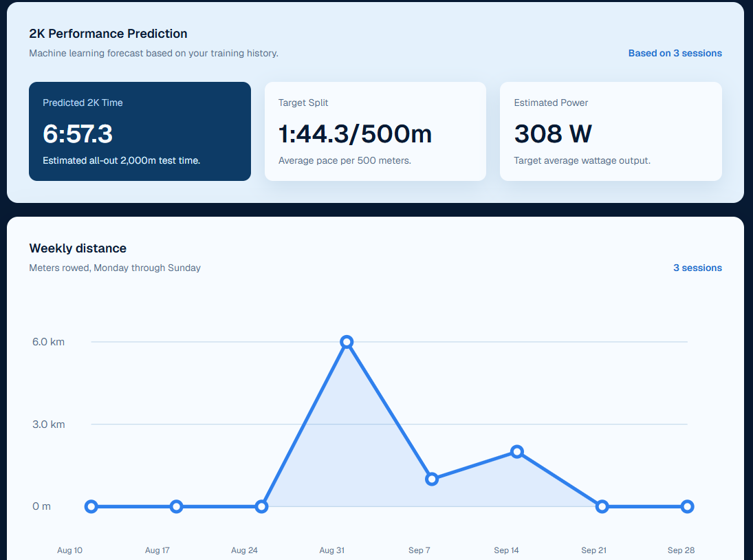Click the 'Sep 14' date label
This screenshot has height=560, width=753.
pos(506,550)
